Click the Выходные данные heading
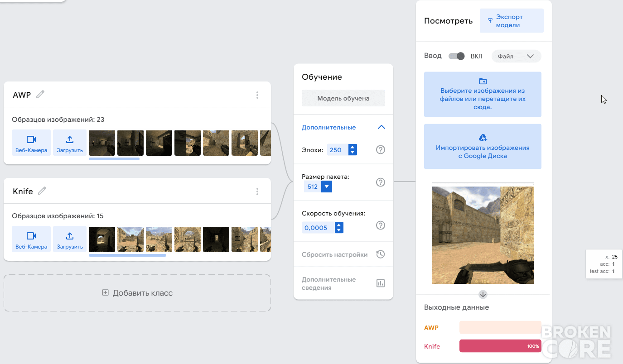Screen dimensions: 623x364 [x=456, y=307]
